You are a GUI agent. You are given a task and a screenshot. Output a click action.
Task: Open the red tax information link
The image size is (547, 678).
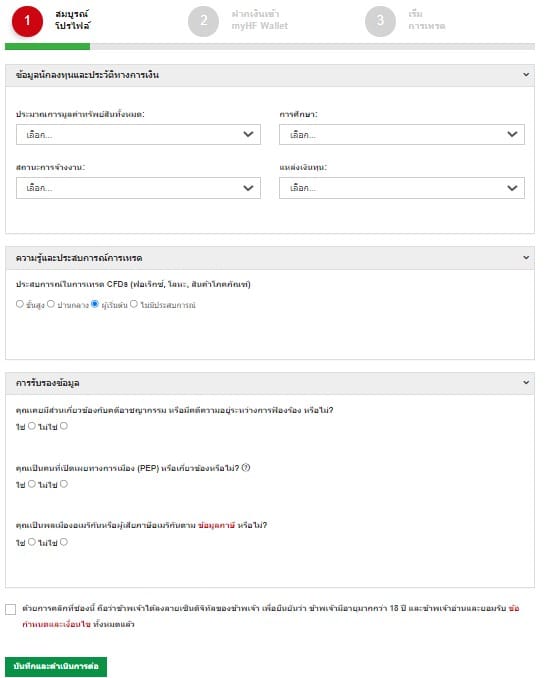(x=216, y=525)
